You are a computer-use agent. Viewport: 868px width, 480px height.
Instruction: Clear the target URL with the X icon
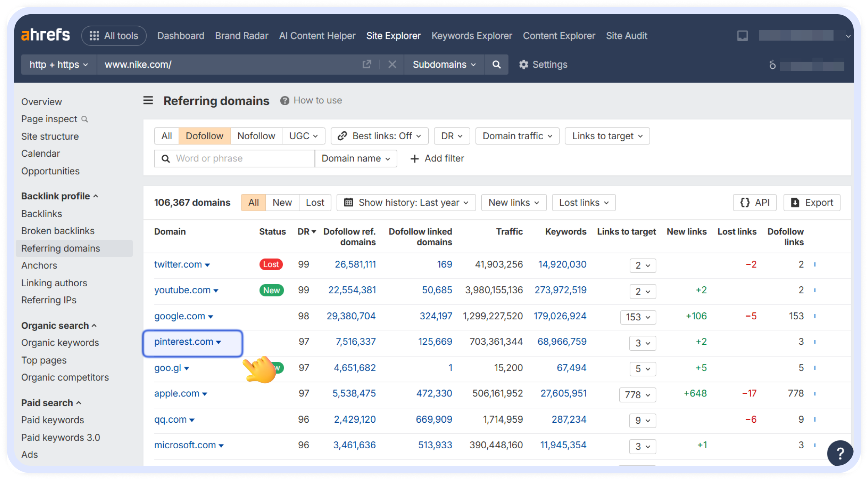[392, 64]
